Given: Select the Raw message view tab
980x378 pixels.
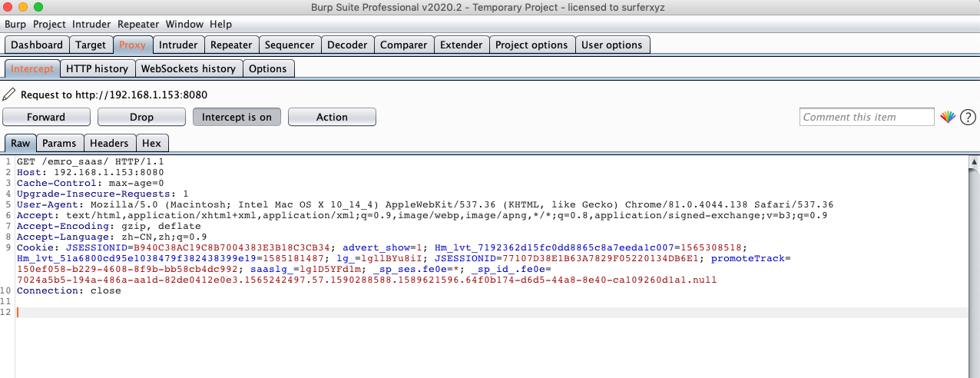Looking at the screenshot, I should point(21,143).
